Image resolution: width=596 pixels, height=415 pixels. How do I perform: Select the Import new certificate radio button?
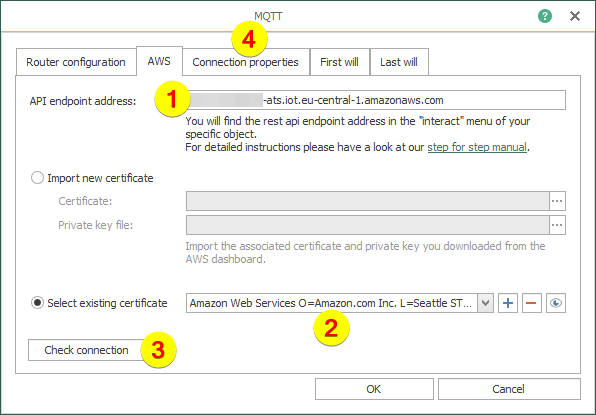pyautogui.click(x=37, y=178)
